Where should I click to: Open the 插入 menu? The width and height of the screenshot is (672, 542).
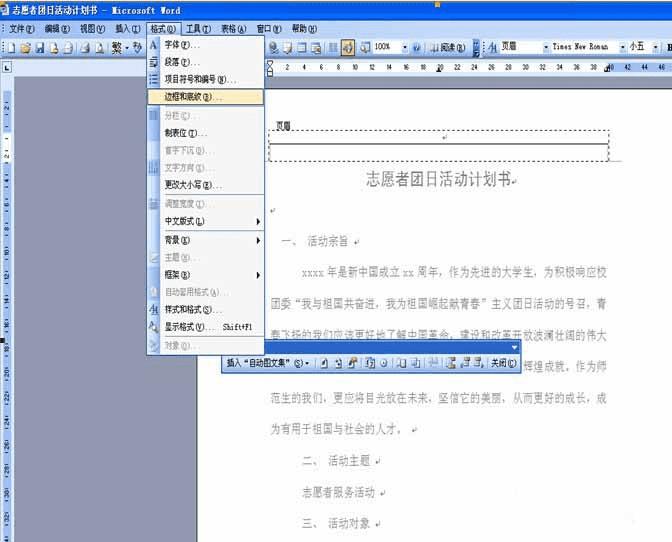pos(128,29)
